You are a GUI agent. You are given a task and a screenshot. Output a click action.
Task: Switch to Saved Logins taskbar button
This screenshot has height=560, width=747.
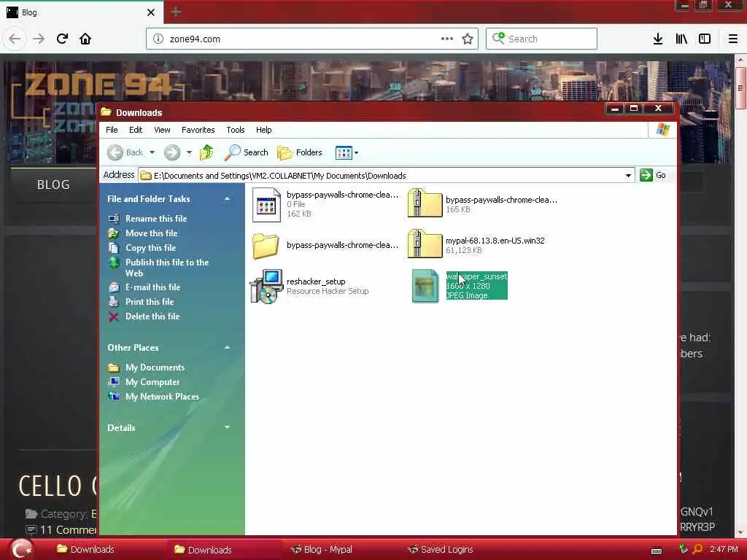[x=440, y=550]
